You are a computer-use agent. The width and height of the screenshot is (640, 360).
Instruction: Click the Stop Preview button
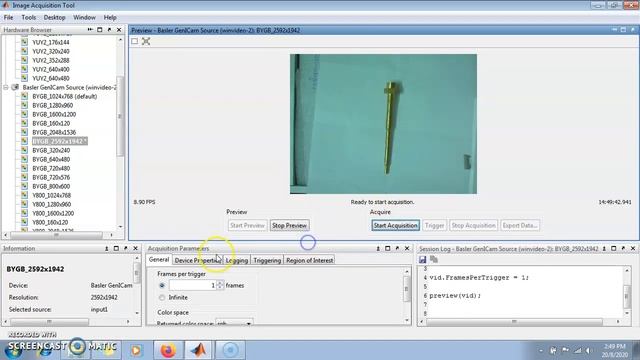(289, 225)
